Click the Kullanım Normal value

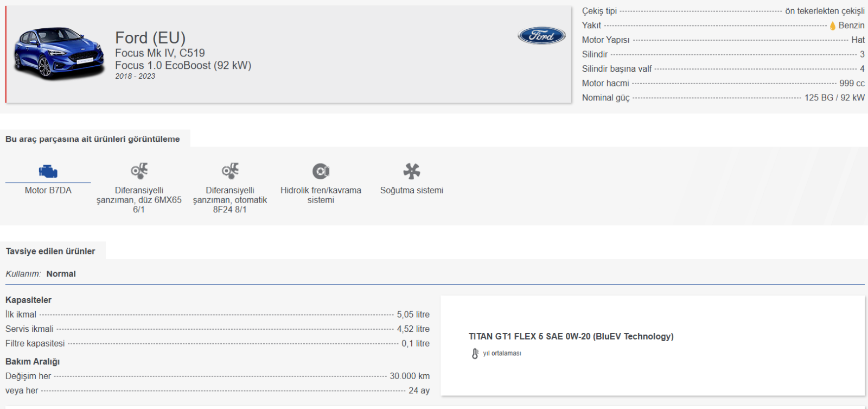point(61,274)
